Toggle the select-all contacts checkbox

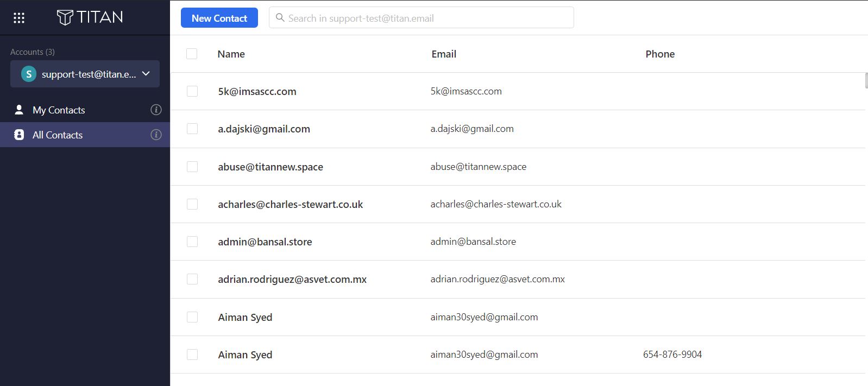(192, 54)
